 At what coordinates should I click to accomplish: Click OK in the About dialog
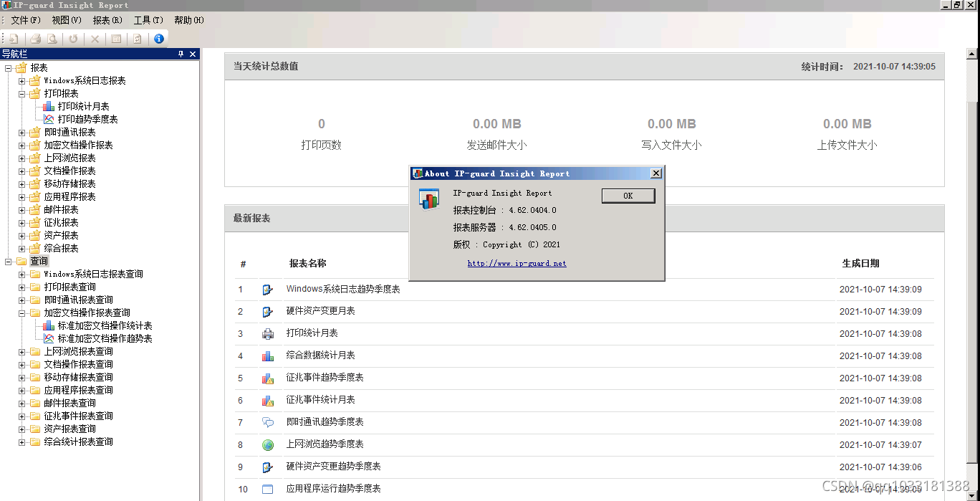[x=628, y=196]
